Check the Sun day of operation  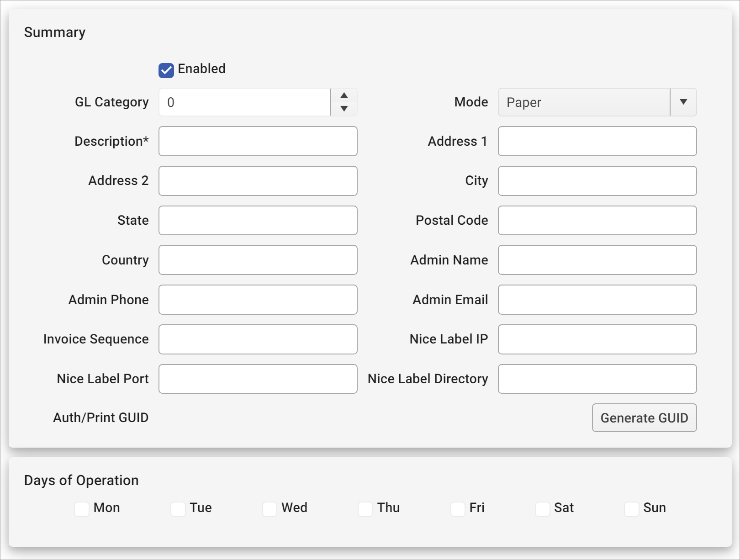pyautogui.click(x=632, y=508)
